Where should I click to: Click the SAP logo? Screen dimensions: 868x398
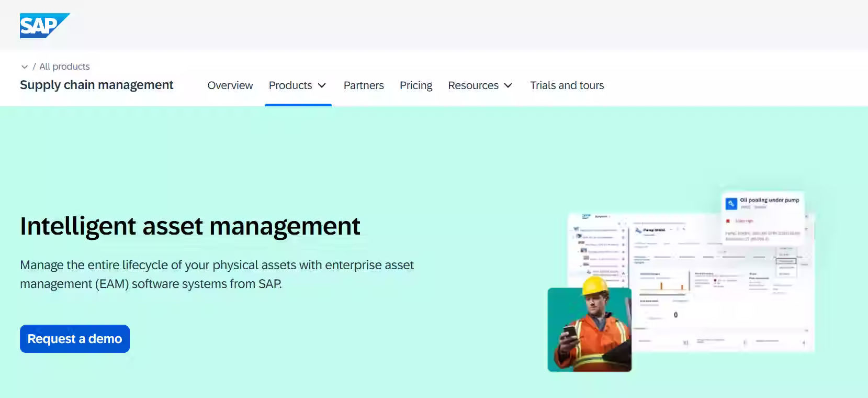pos(44,26)
